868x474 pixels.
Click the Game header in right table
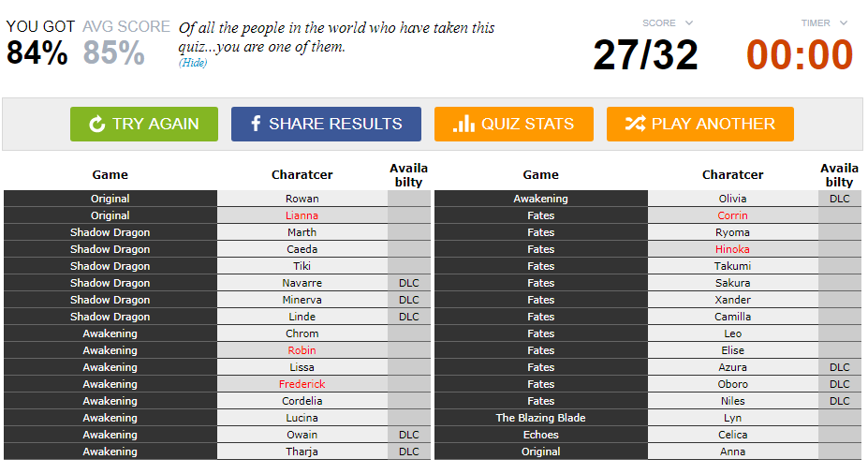tap(541, 175)
